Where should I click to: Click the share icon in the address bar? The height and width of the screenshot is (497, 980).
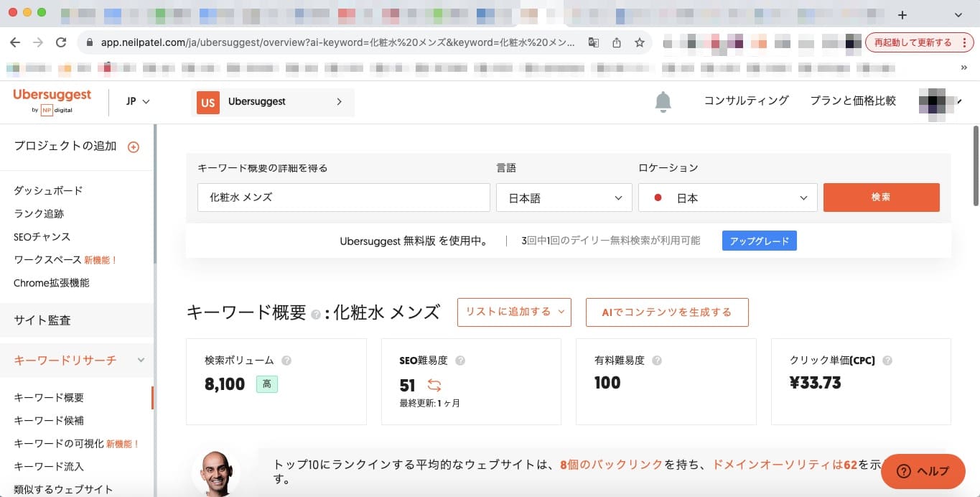[616, 42]
